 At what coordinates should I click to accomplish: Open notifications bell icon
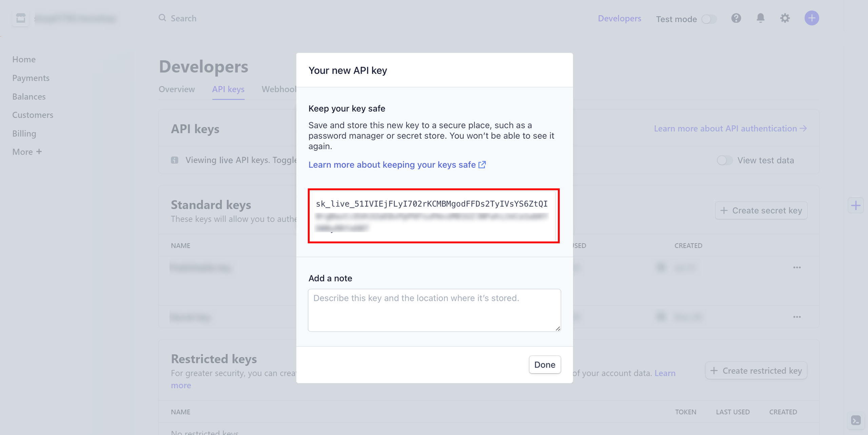click(761, 18)
